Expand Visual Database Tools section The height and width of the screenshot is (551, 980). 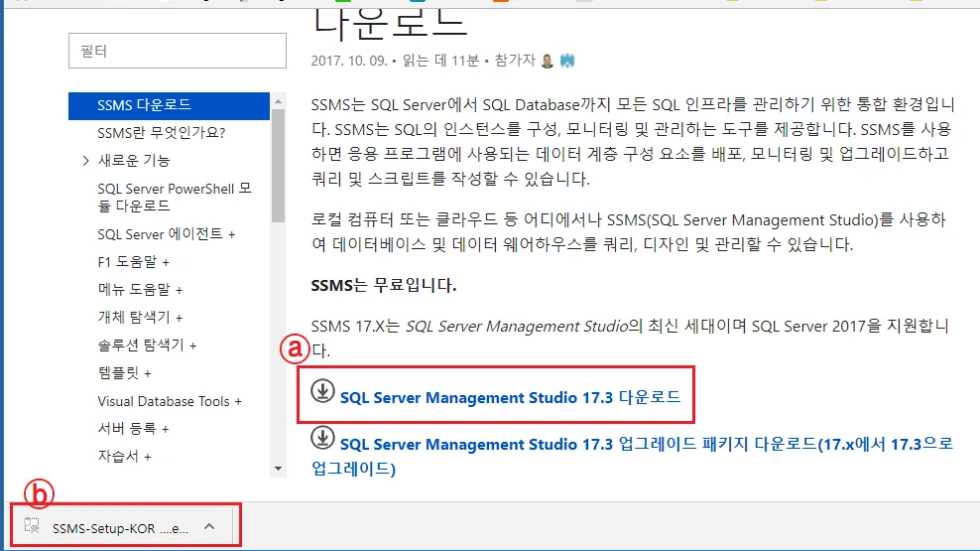170,401
